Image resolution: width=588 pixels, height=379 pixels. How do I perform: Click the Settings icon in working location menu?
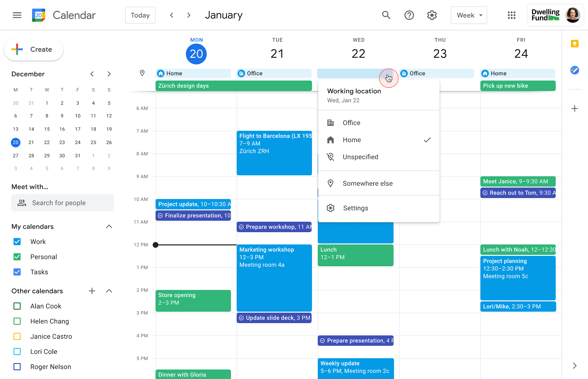(x=330, y=208)
